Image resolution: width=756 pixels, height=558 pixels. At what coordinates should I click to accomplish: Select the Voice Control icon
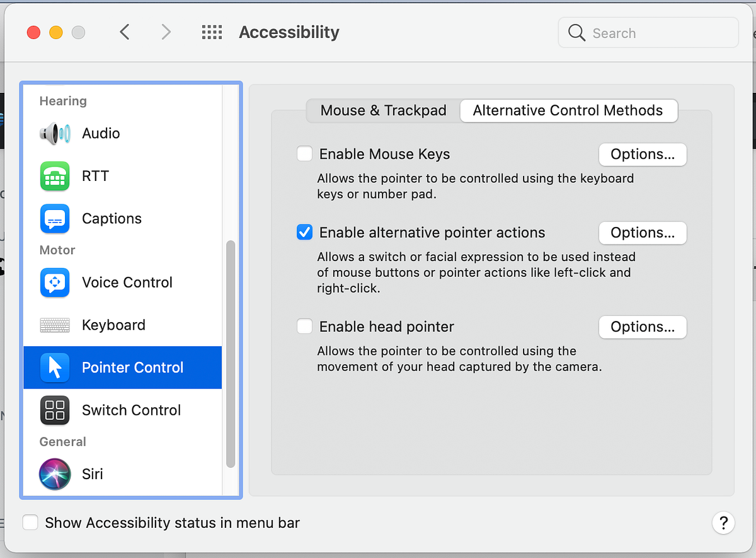[x=55, y=282]
